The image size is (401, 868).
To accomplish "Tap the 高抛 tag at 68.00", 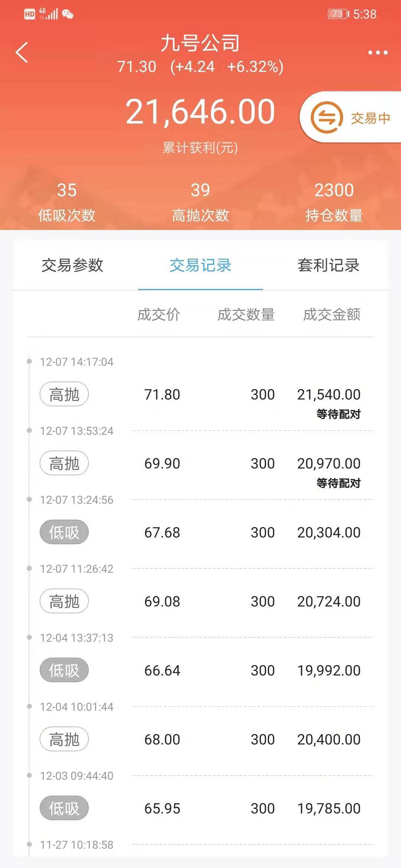I will 64,739.
